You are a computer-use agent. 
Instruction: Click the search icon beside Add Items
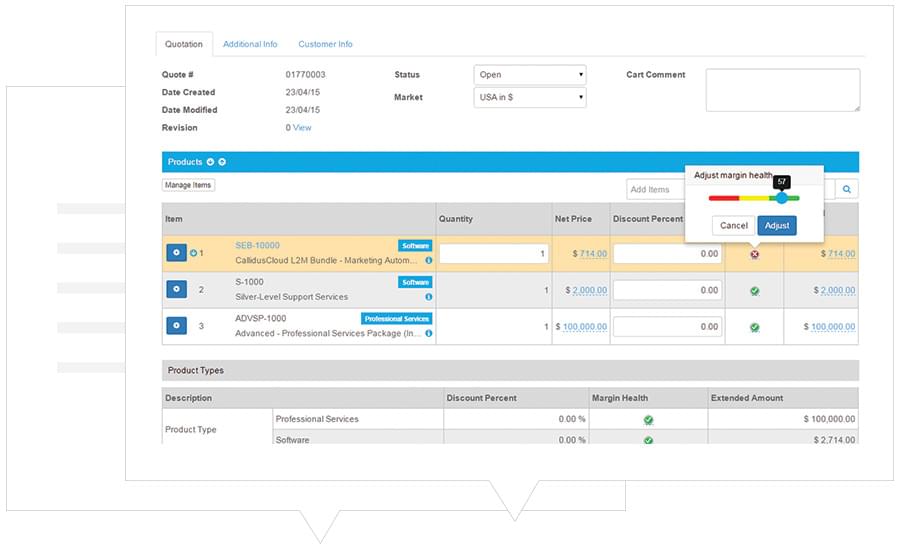point(847,189)
